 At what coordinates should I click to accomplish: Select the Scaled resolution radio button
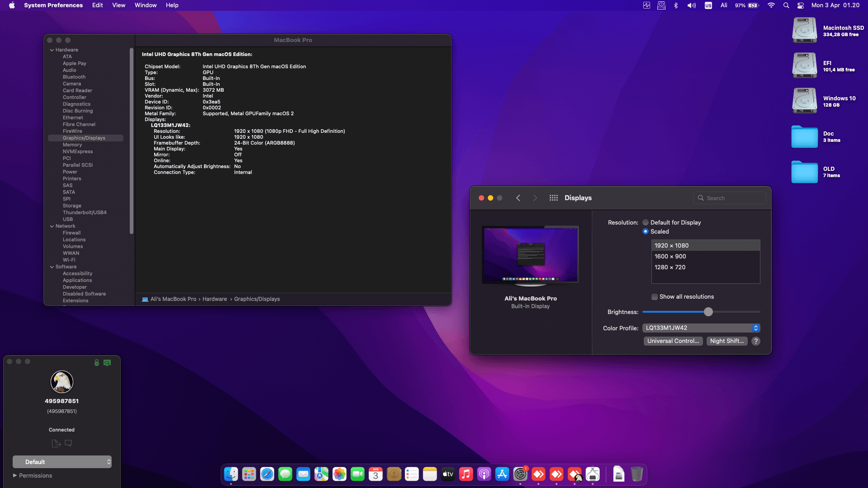646,231
